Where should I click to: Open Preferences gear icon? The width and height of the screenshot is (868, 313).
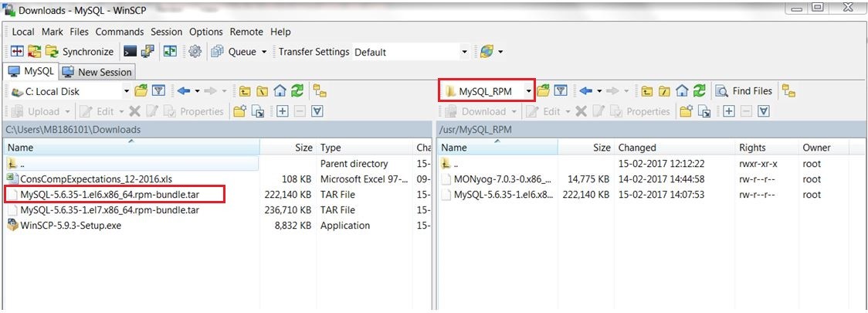click(195, 52)
